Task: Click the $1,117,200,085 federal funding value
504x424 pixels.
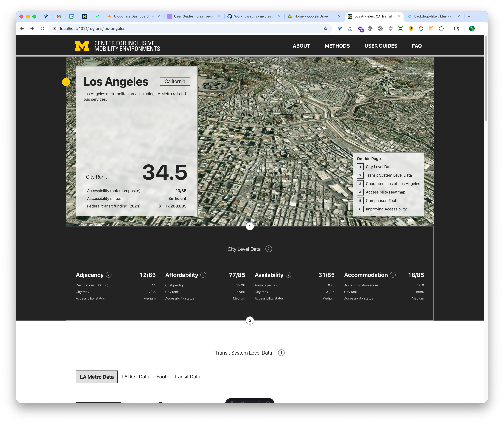Action: (x=172, y=206)
